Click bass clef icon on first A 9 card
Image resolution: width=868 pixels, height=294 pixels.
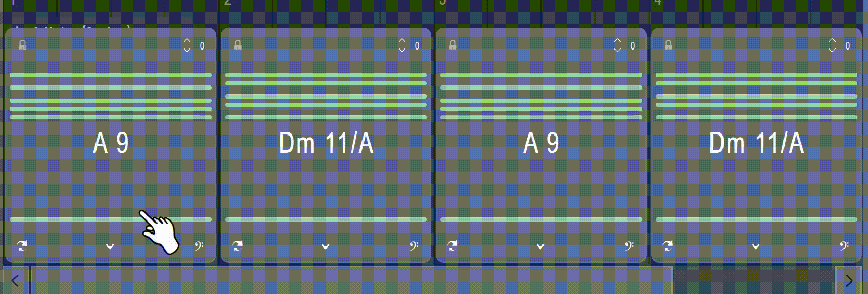199,246
